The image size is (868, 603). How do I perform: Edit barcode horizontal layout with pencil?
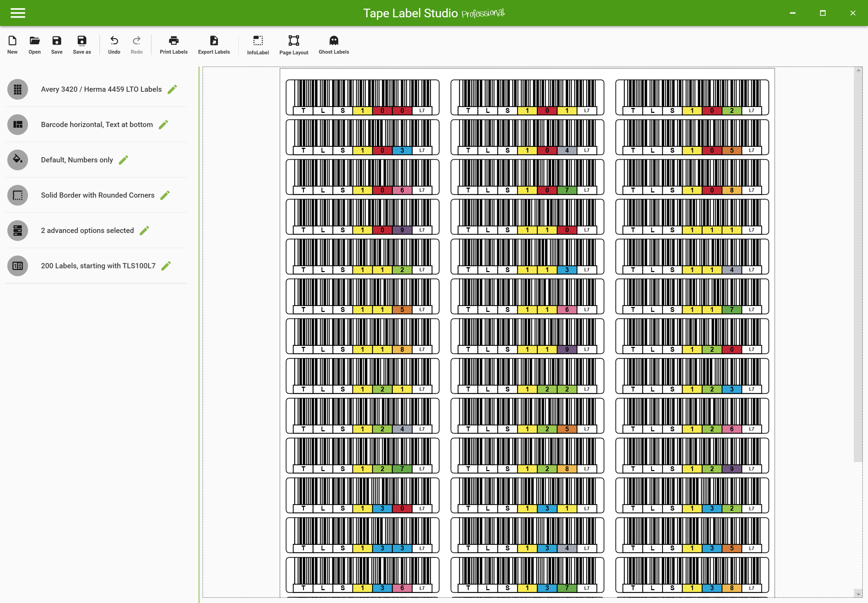coord(164,125)
